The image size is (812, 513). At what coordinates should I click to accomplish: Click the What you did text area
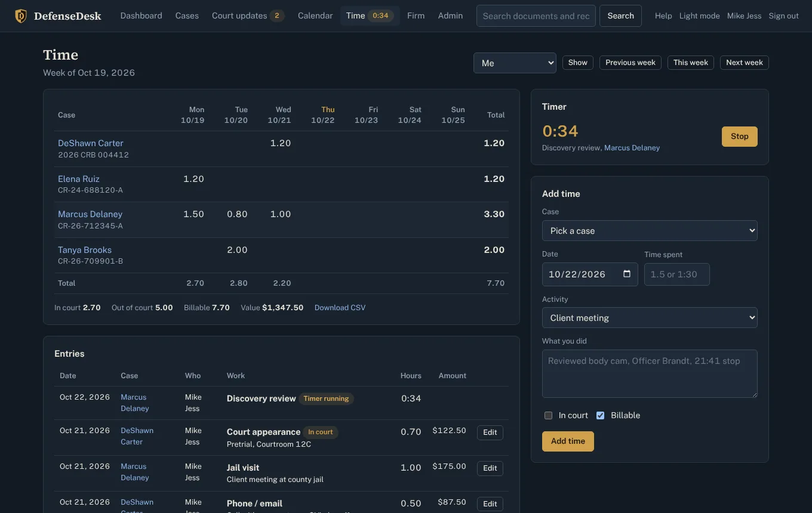(x=650, y=373)
